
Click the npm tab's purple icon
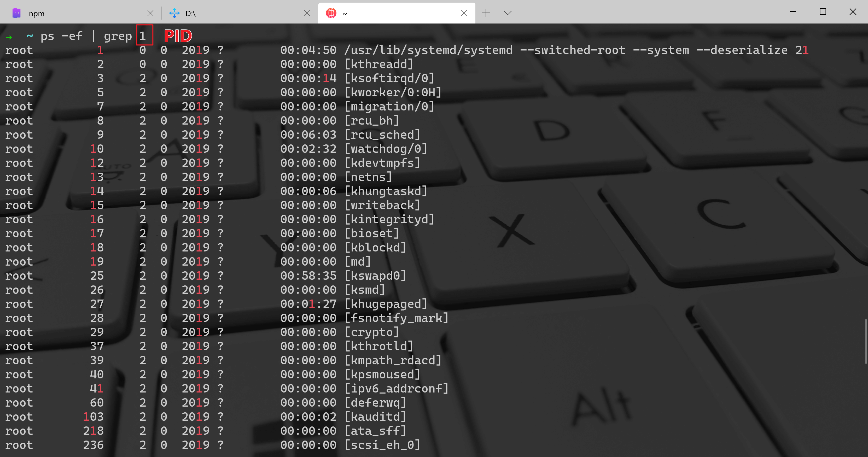point(17,13)
